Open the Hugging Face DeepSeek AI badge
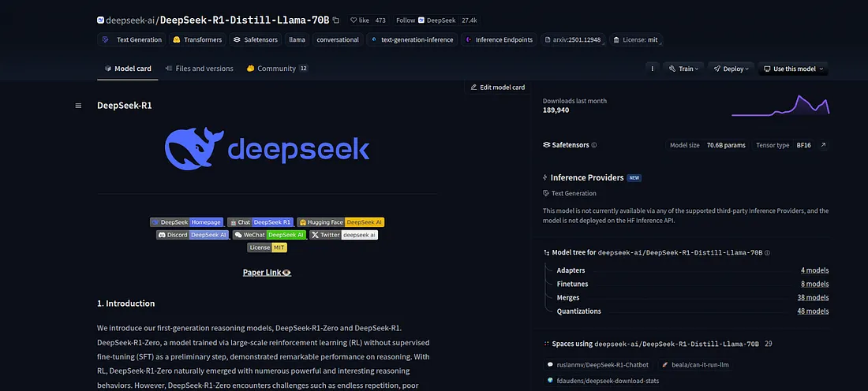The image size is (868, 391). coord(340,222)
